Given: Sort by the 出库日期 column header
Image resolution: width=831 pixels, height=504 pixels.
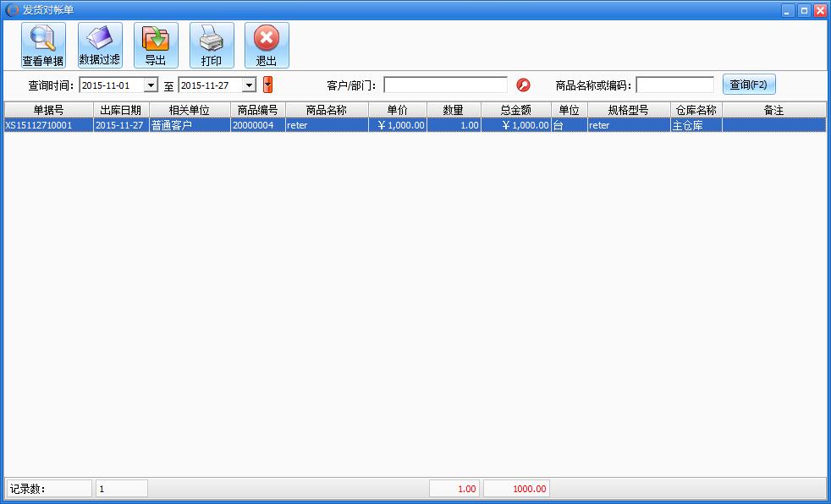Looking at the screenshot, I should 120,110.
